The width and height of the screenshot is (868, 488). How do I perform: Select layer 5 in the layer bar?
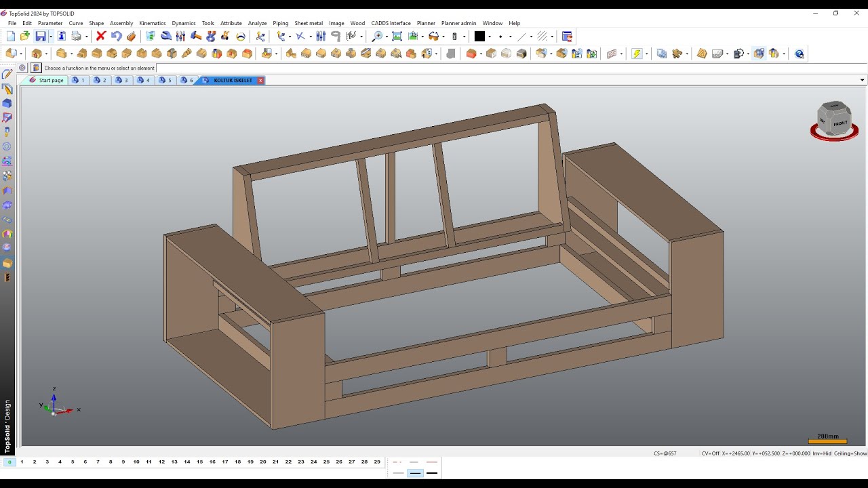[73, 462]
